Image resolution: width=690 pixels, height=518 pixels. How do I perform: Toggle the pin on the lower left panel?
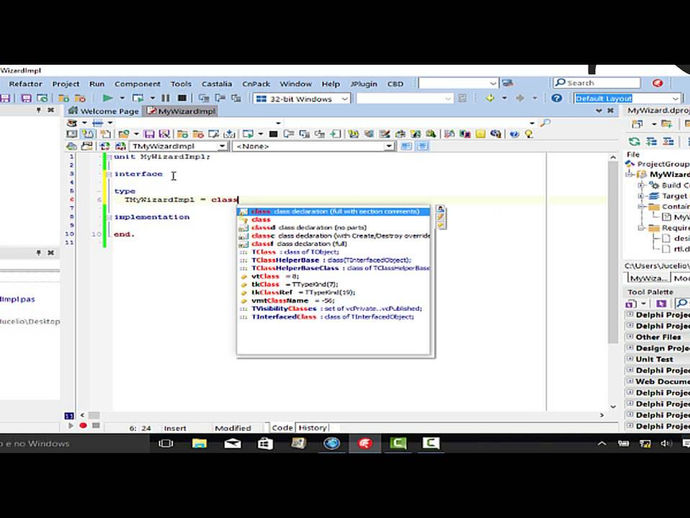point(39,253)
